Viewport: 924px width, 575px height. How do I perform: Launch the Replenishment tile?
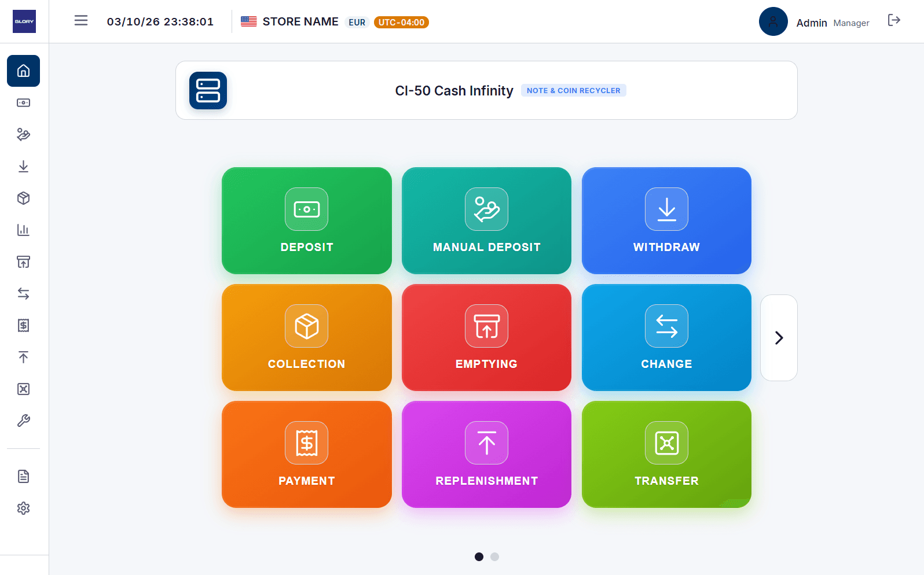click(x=486, y=455)
